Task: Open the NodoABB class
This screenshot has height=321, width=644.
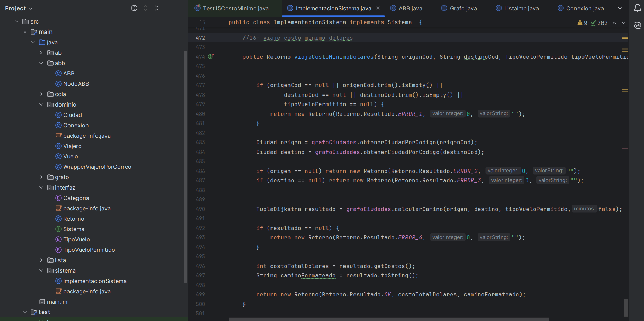Action: click(x=72, y=84)
